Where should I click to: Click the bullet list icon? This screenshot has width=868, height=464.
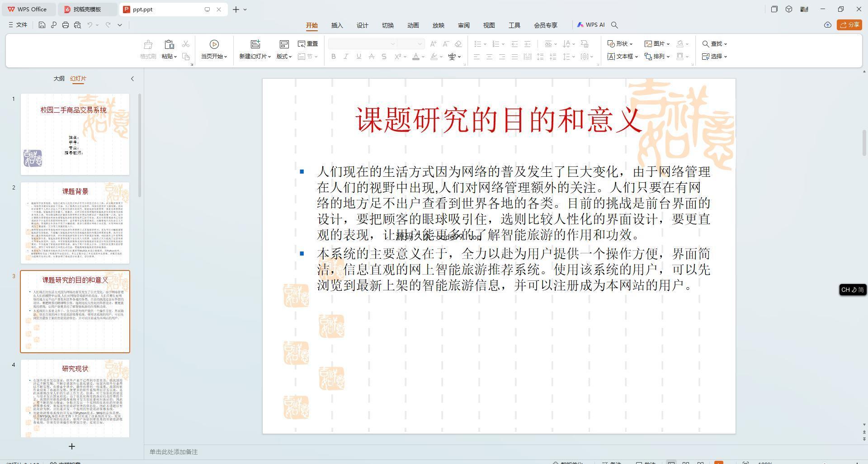point(478,44)
